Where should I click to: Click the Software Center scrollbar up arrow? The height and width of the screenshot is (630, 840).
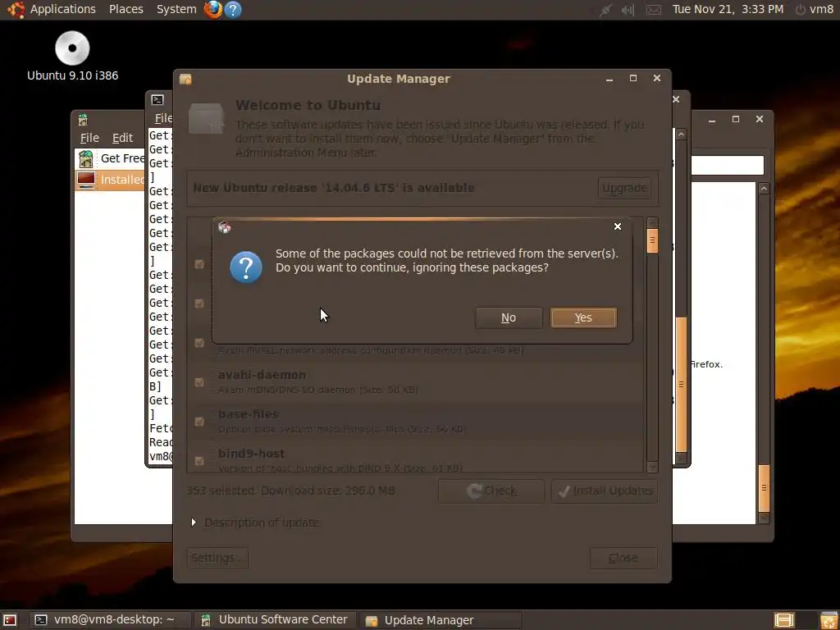pos(764,189)
